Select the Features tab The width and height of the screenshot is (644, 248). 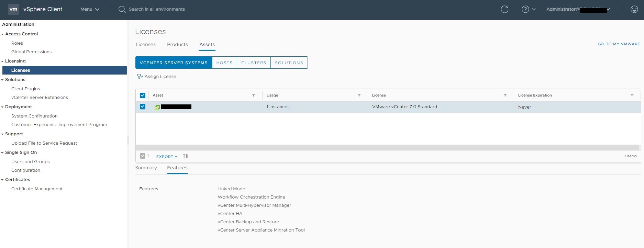(x=177, y=168)
